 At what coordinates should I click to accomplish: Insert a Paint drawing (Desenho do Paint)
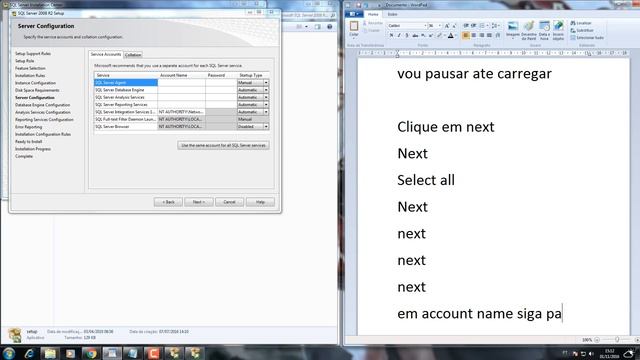(529, 29)
